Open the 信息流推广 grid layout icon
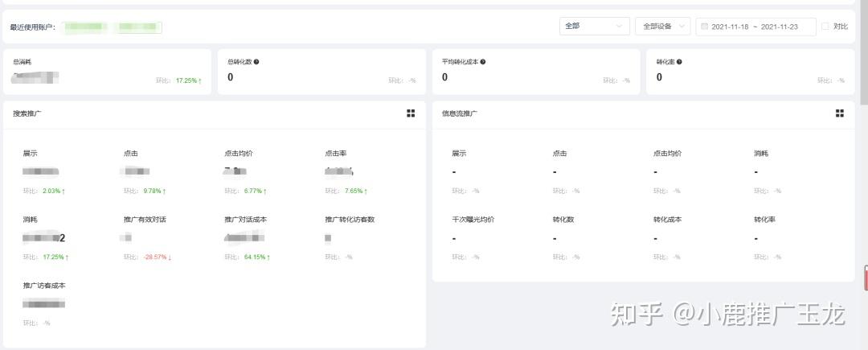 click(840, 113)
